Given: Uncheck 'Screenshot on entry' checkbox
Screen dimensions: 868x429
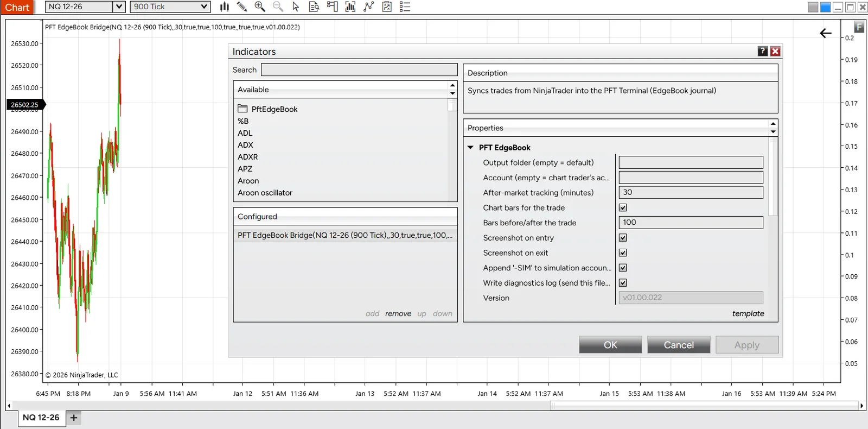Looking at the screenshot, I should [x=623, y=237].
